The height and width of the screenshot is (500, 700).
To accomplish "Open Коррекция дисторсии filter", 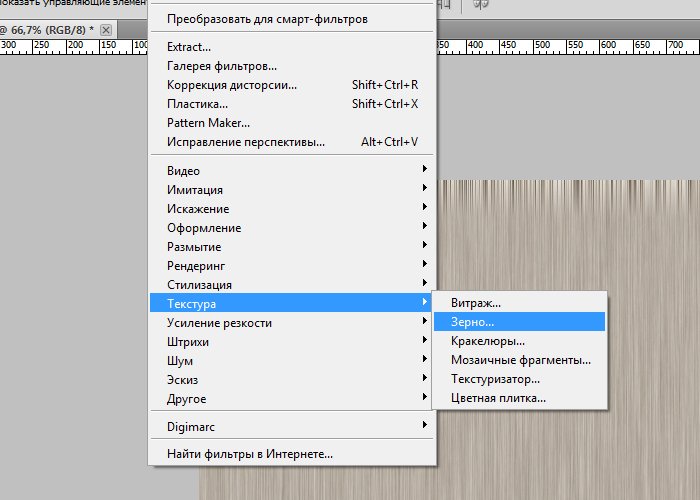I will (231, 85).
